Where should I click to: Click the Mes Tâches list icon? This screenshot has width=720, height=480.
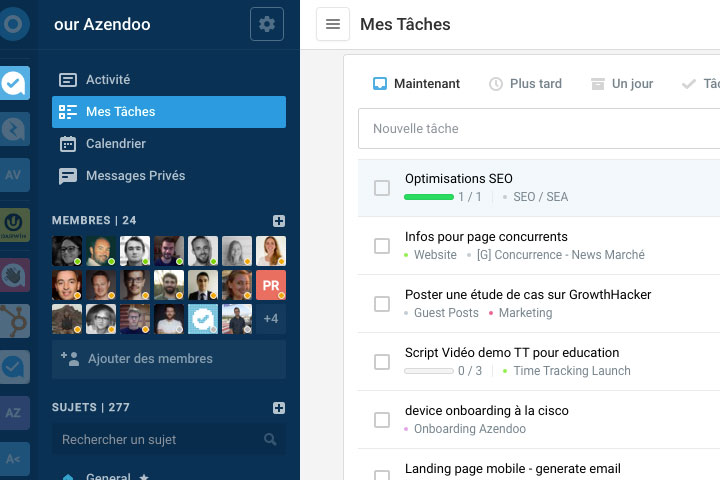tap(68, 112)
